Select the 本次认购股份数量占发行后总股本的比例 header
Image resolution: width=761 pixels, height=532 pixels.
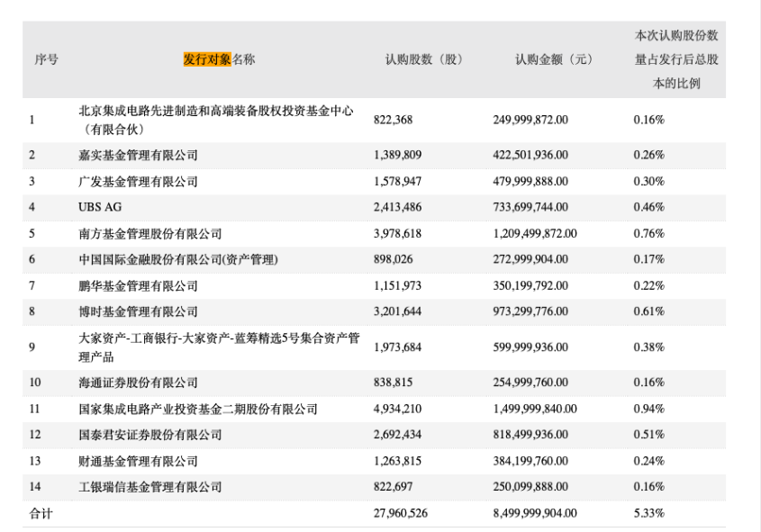click(x=676, y=59)
